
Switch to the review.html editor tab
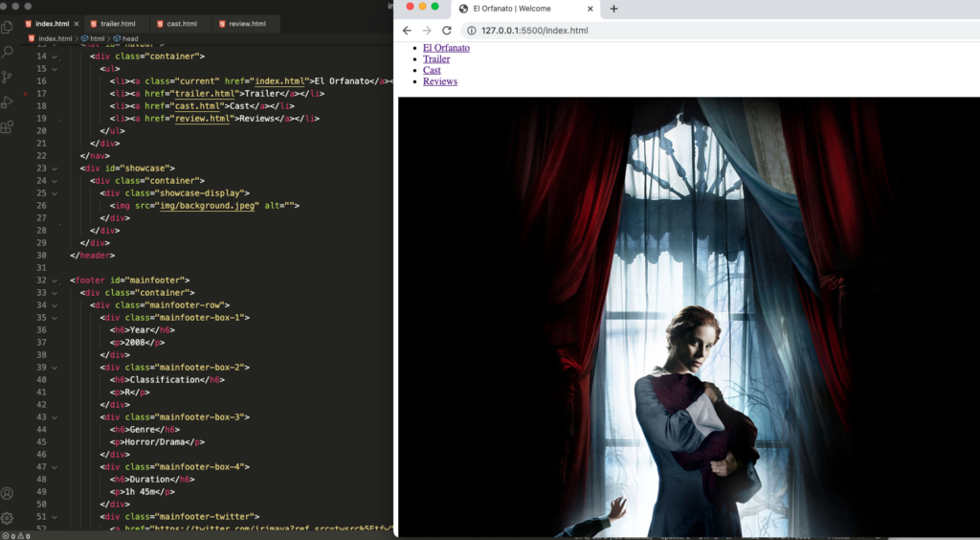pos(247,24)
